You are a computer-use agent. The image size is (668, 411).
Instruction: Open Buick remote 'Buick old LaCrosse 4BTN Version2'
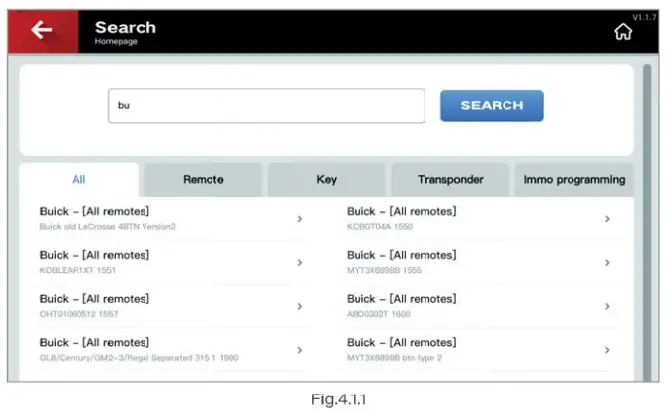click(x=172, y=218)
